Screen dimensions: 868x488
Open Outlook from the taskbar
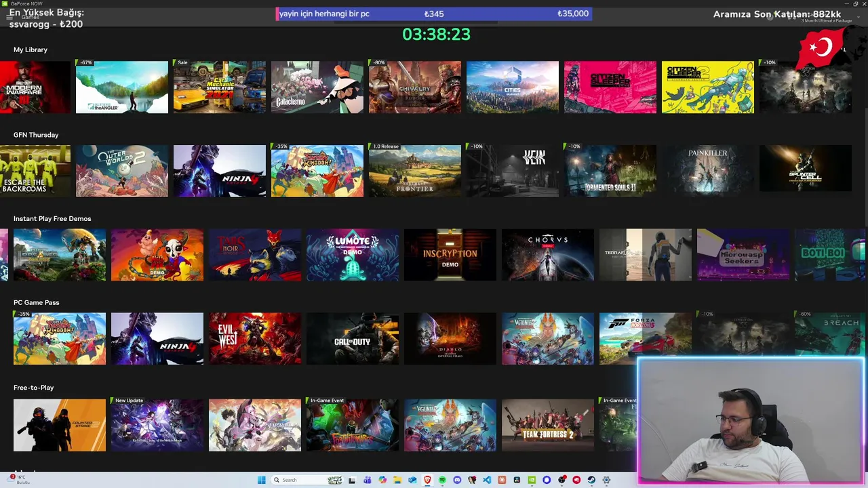click(x=412, y=480)
